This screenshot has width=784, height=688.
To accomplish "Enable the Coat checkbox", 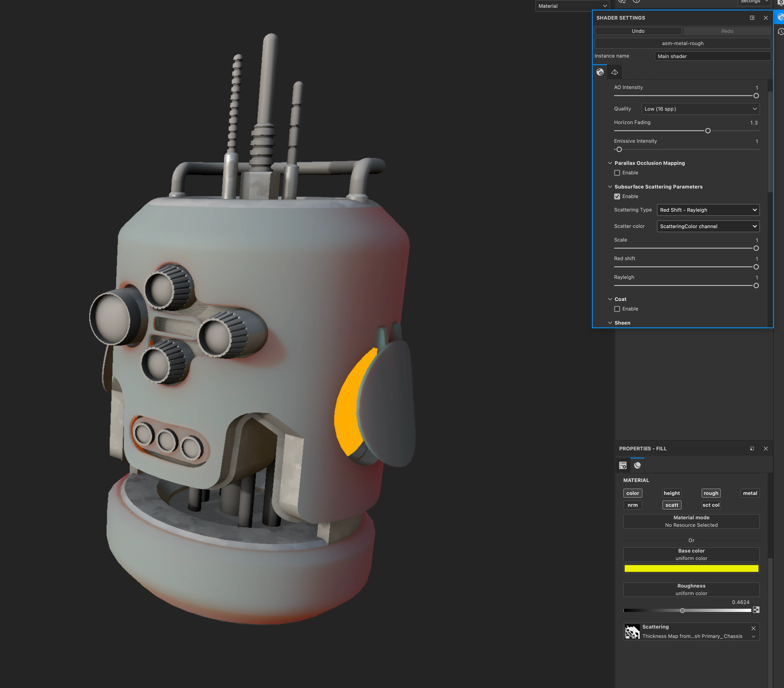I will (x=617, y=309).
